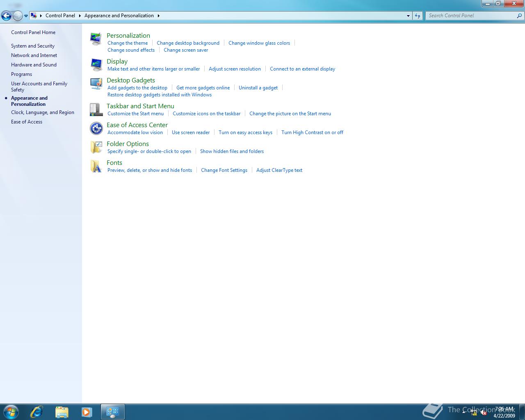Open the Ease of Access Center icon

click(96, 128)
